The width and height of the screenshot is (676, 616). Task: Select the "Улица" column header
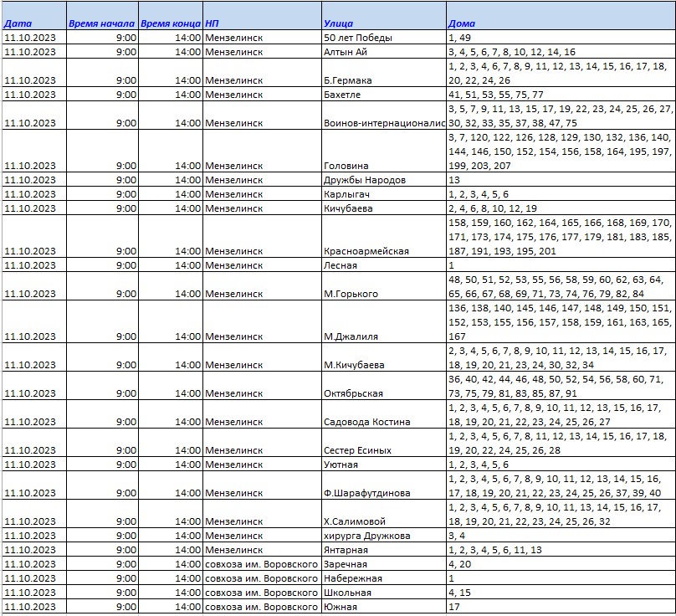pos(382,23)
